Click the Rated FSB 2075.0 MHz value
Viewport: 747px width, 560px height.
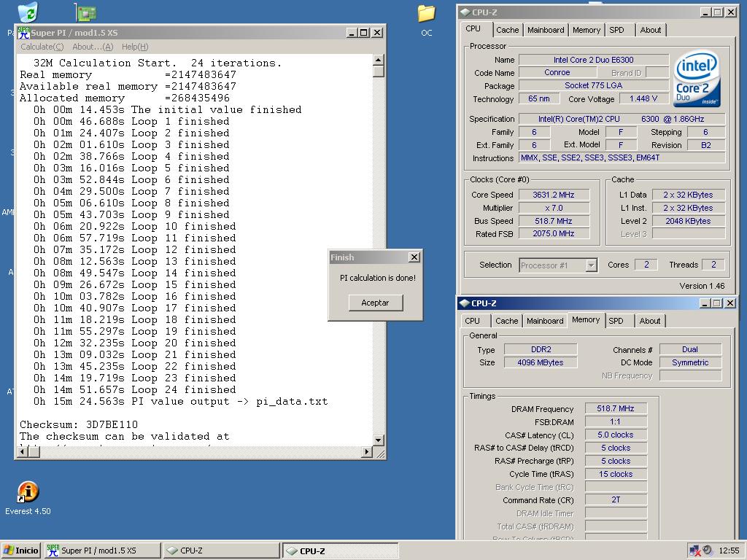point(554,234)
